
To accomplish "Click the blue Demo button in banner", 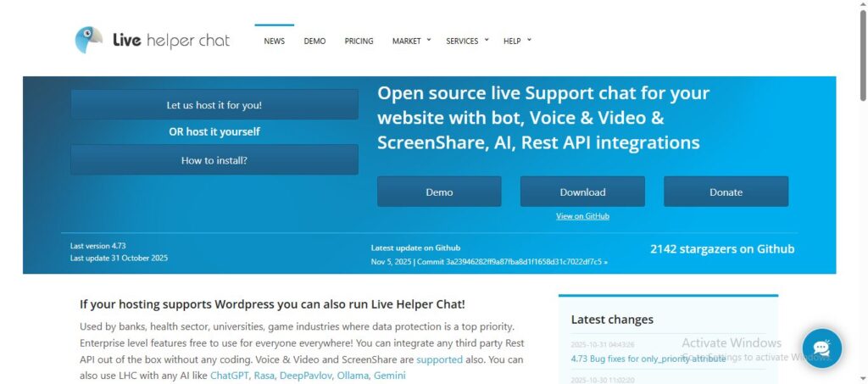I will [x=439, y=192].
